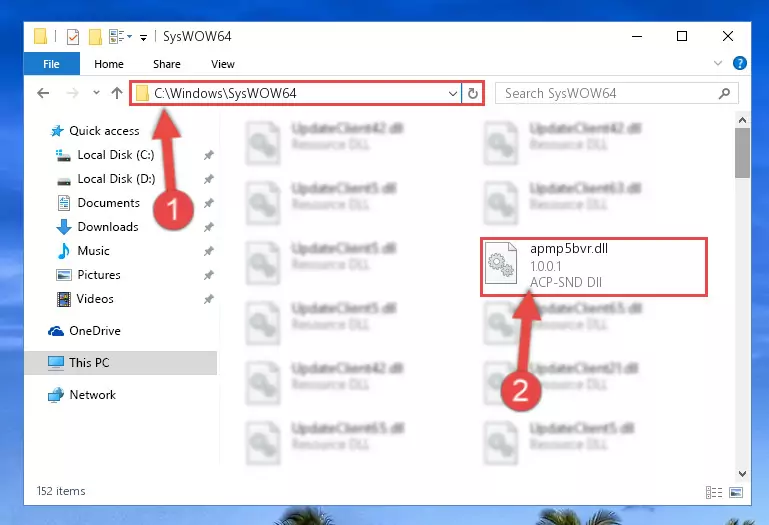Image resolution: width=769 pixels, height=525 pixels.
Task: Open the File tab
Action: (51, 64)
